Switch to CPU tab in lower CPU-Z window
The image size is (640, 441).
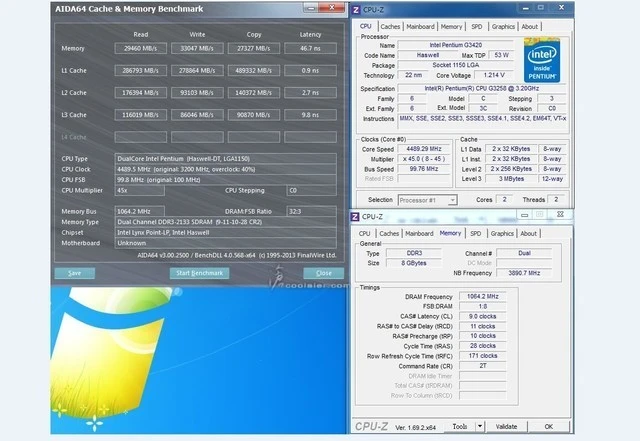click(364, 234)
